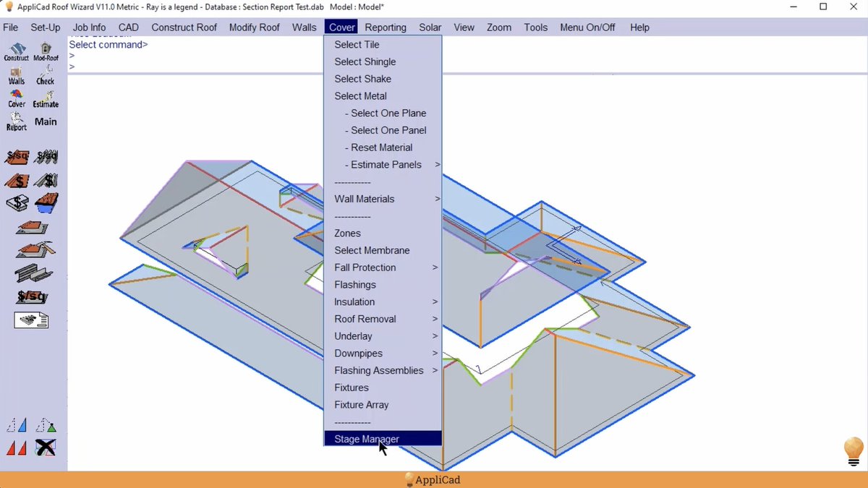Open the Walls menu in menu bar
This screenshot has width=868, height=488.
305,27
